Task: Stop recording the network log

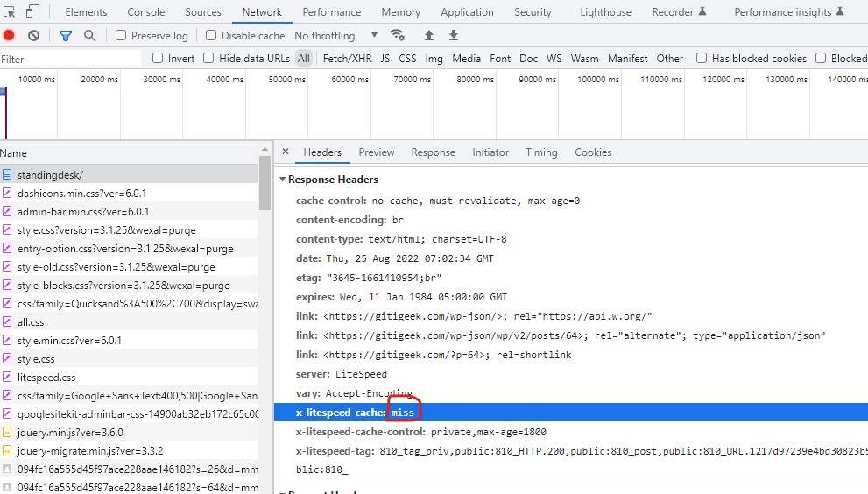Action: [10, 36]
